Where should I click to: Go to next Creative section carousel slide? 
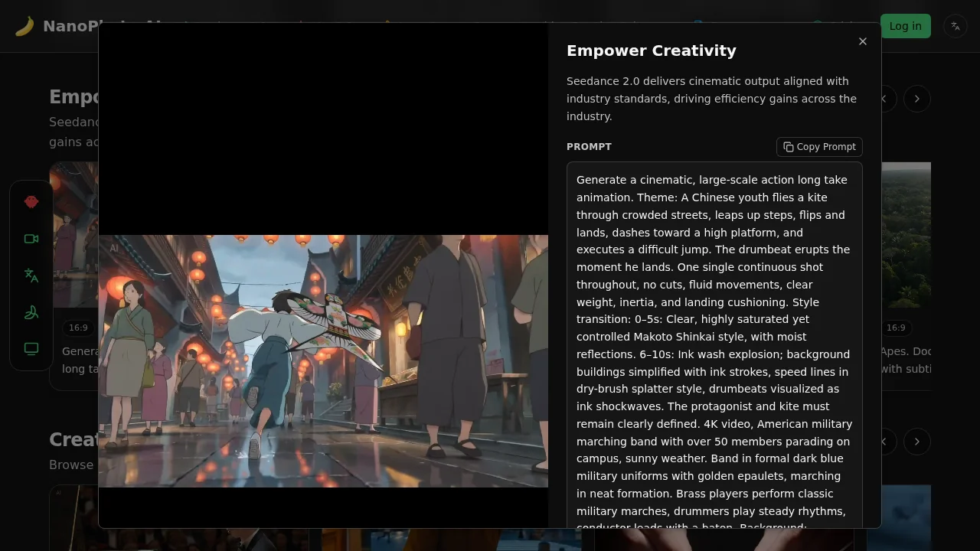(x=917, y=442)
